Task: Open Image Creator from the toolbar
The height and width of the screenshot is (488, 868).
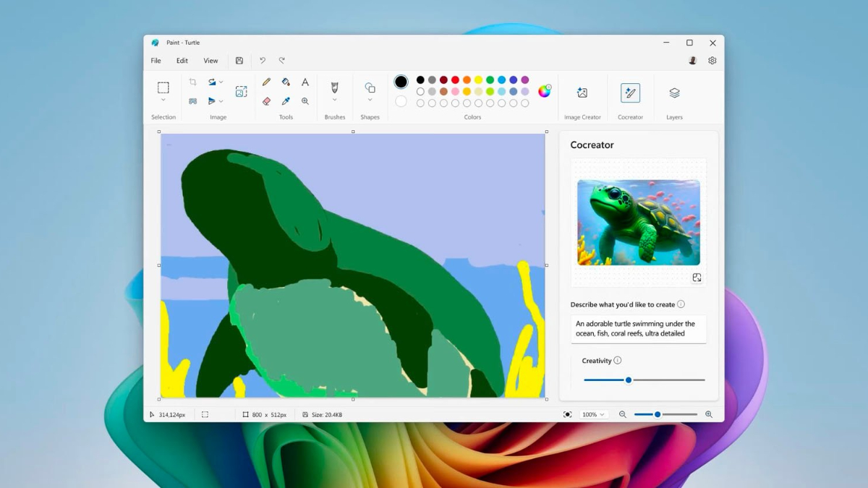Action: [x=582, y=93]
